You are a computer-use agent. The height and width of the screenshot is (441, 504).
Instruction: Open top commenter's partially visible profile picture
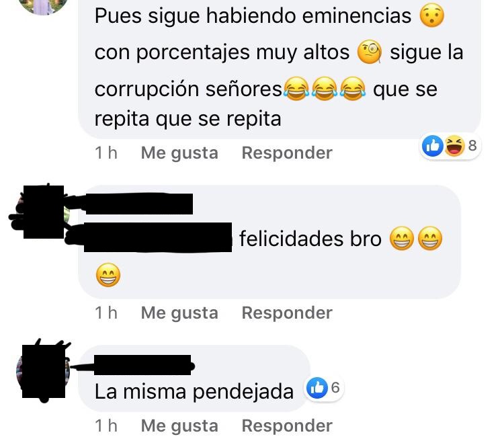(x=44, y=7)
